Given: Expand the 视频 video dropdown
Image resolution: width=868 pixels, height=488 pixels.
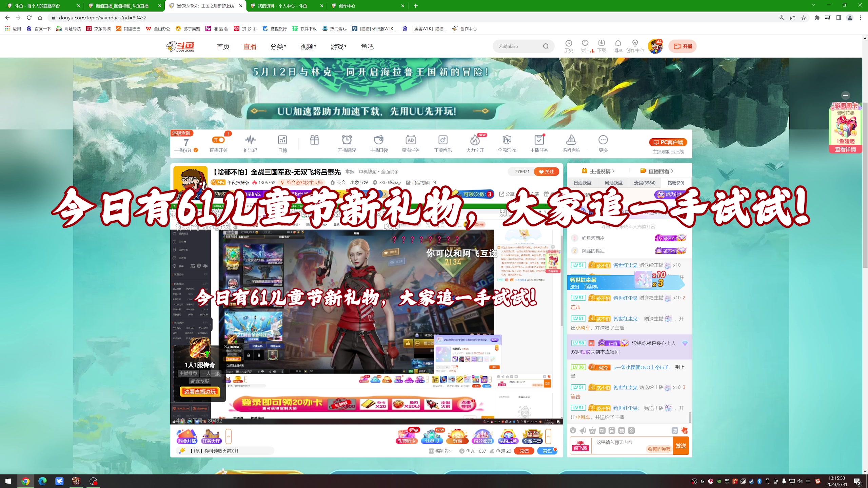Looking at the screenshot, I should pyautogui.click(x=308, y=46).
